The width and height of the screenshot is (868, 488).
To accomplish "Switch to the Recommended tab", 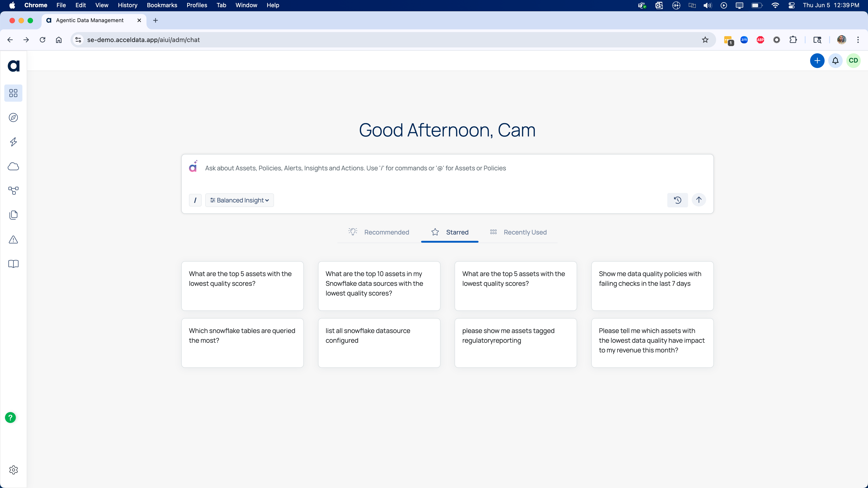I will [379, 232].
